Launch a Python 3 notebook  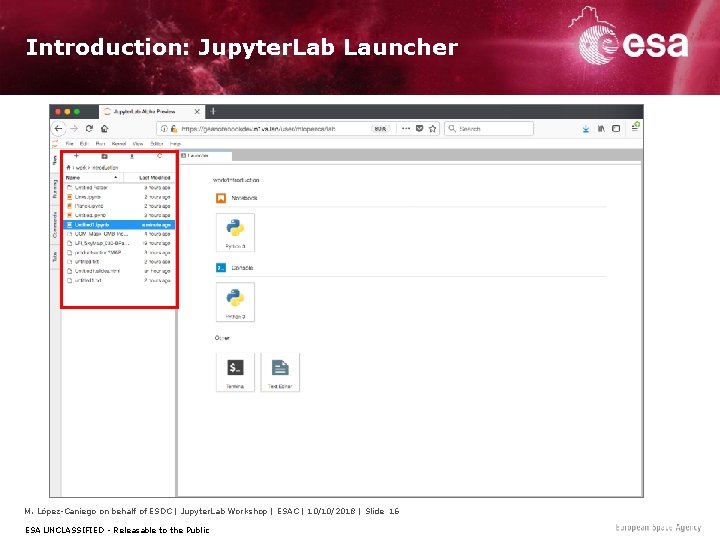[235, 232]
